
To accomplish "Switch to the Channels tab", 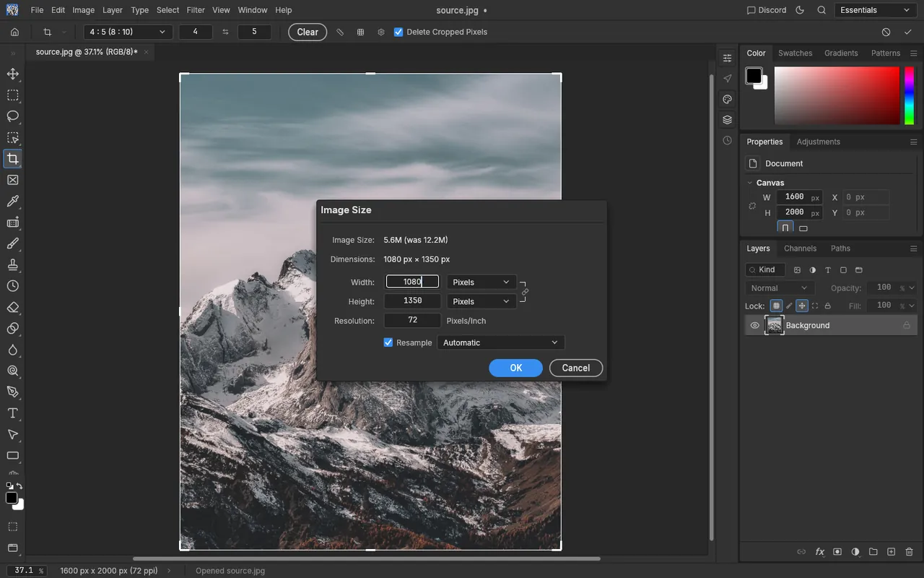I will click(x=800, y=248).
